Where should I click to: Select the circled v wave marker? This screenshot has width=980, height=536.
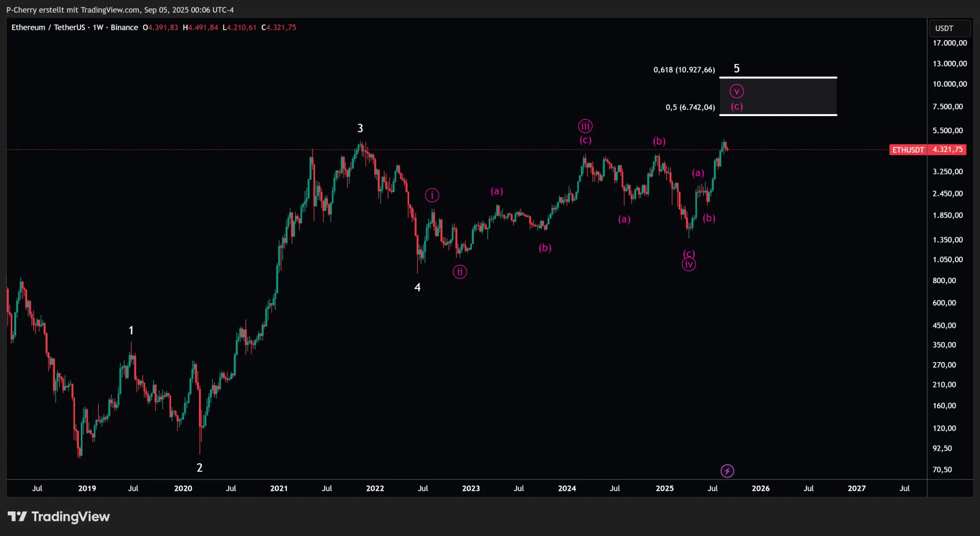[x=736, y=92]
